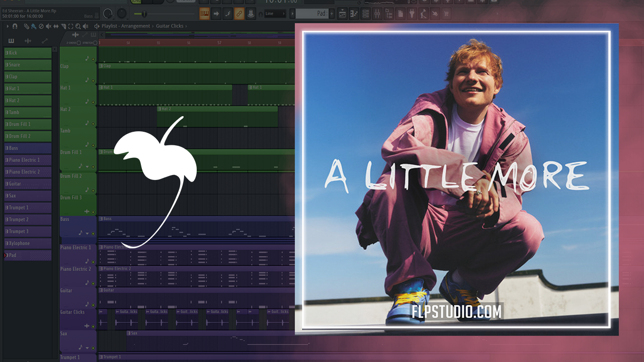Adjust the main volume knob
The image size is (644, 362).
point(108,14)
